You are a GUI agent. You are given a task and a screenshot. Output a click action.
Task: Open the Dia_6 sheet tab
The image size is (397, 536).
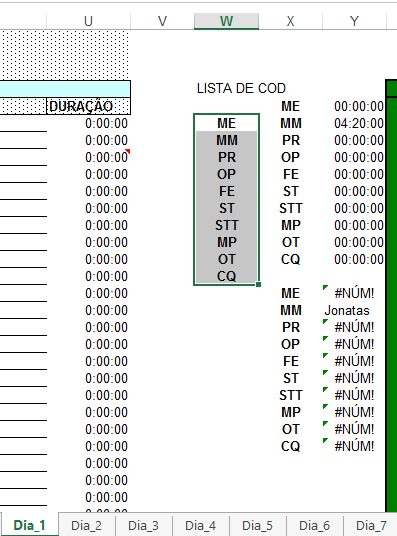[x=315, y=525]
